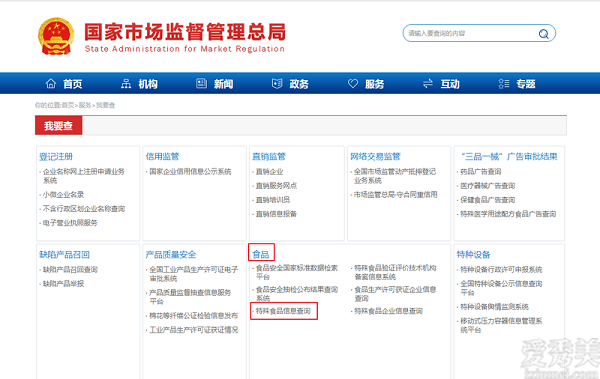Click the national emblem logo

[x=56, y=36]
